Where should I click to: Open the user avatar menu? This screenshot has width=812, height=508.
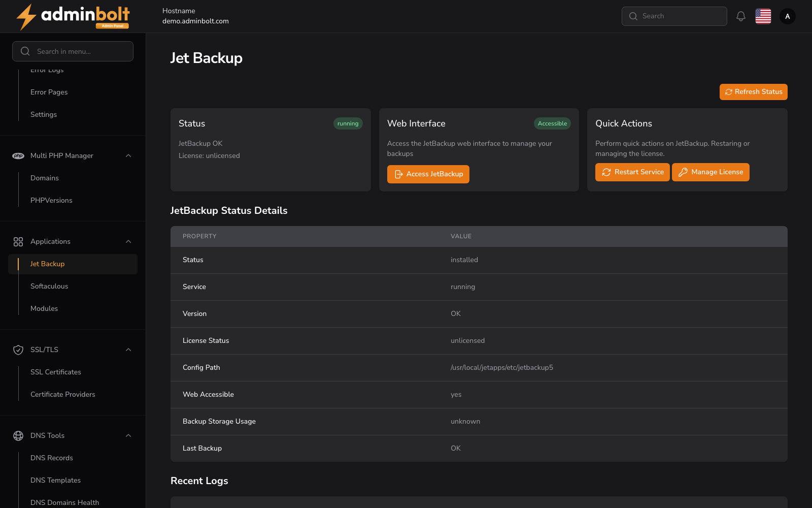click(788, 16)
